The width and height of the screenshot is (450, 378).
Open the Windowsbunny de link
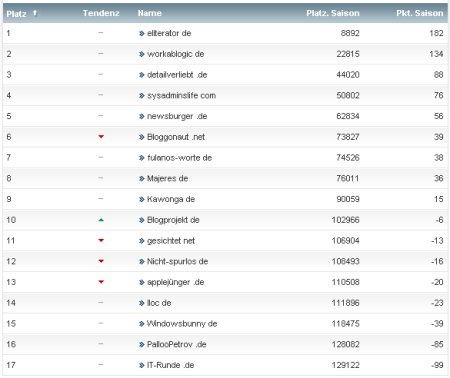[182, 324]
